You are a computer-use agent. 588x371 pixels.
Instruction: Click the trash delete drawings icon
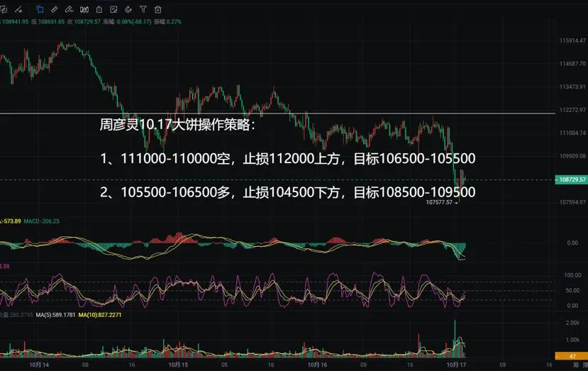[x=158, y=9]
